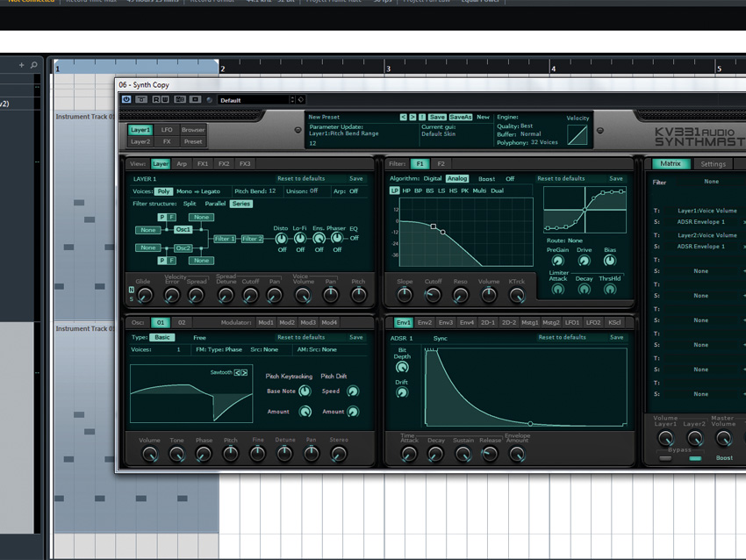Screen dimensions: 746x560
Task: Select the LP filter type
Action: click(x=394, y=190)
